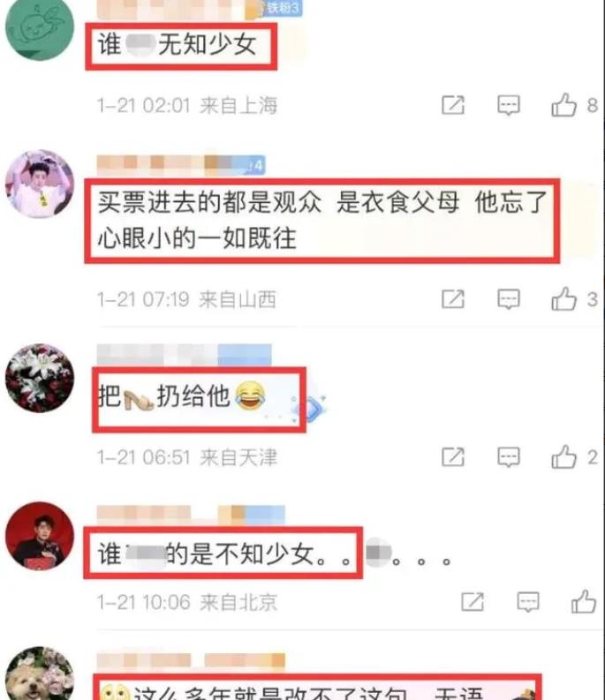This screenshot has width=605, height=700.
Task: Reply to the 天津 comment
Action: pyautogui.click(x=509, y=457)
